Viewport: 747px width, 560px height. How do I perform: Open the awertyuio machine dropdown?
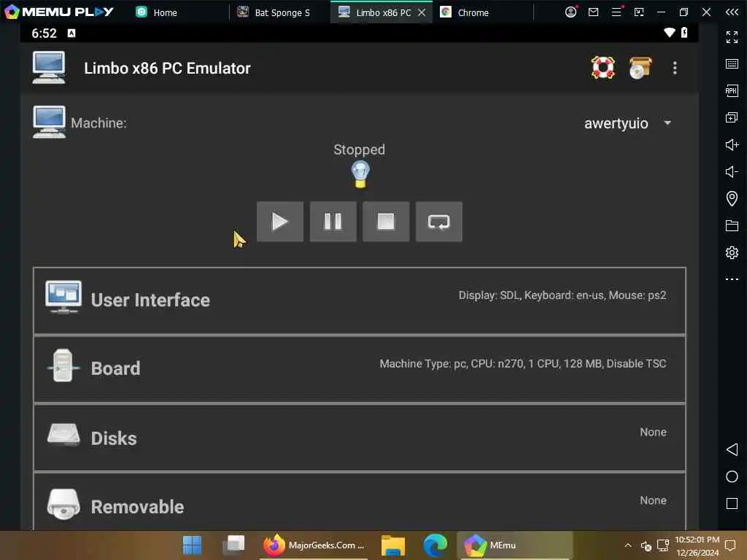tap(627, 123)
